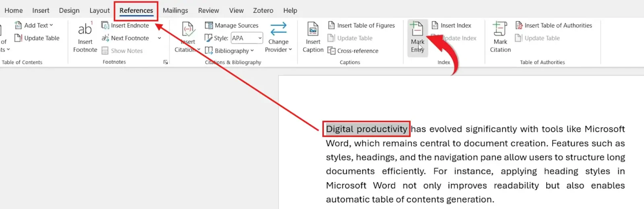Open the citation Style APA combo box
The image size is (644, 209).
[x=247, y=38]
